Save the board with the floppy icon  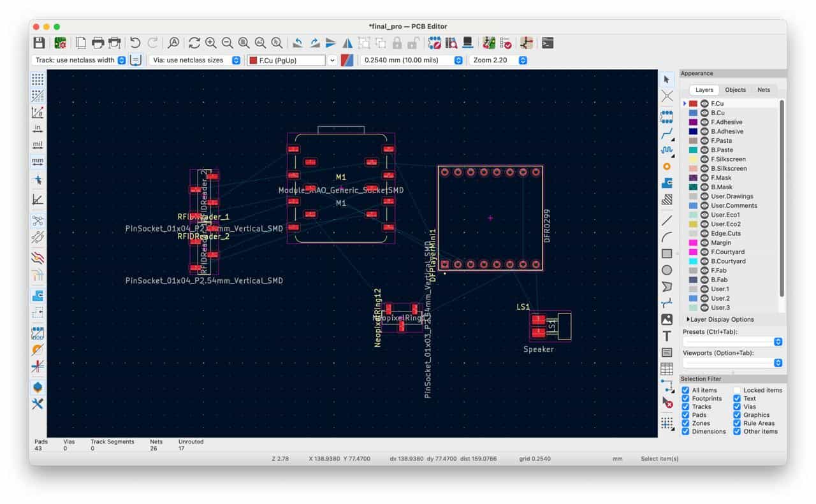tap(39, 43)
